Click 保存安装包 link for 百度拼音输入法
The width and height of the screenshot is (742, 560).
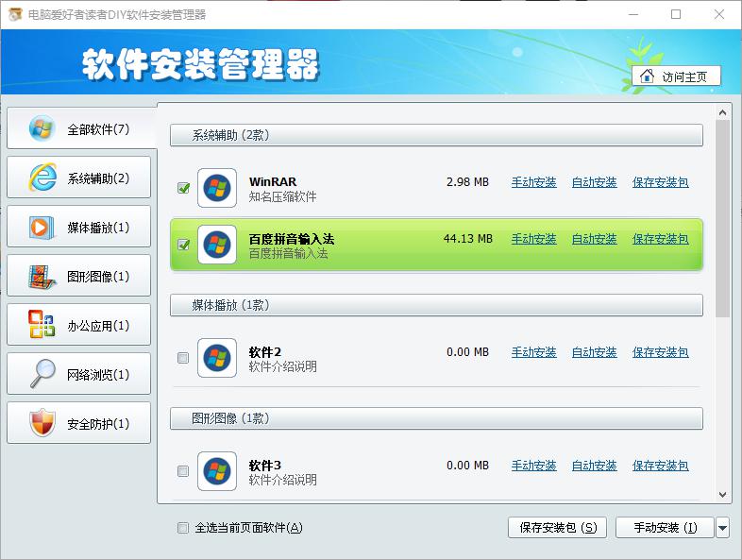pos(660,239)
